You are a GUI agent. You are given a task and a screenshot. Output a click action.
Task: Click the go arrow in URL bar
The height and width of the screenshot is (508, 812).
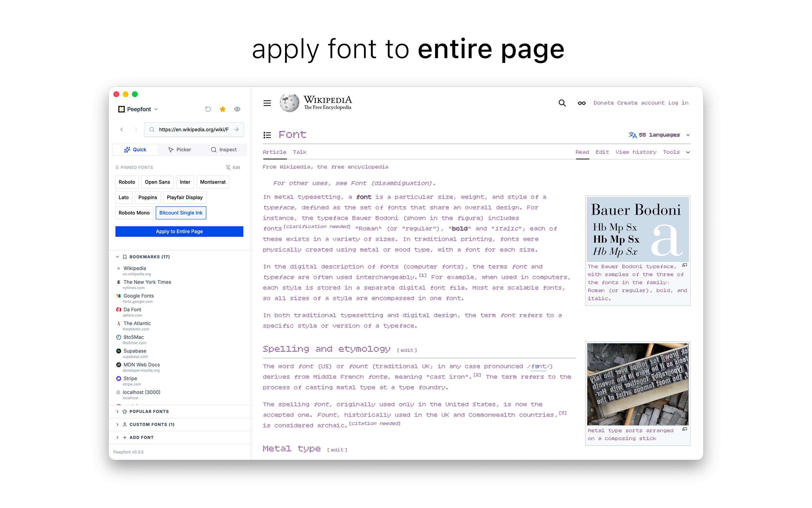coord(237,129)
